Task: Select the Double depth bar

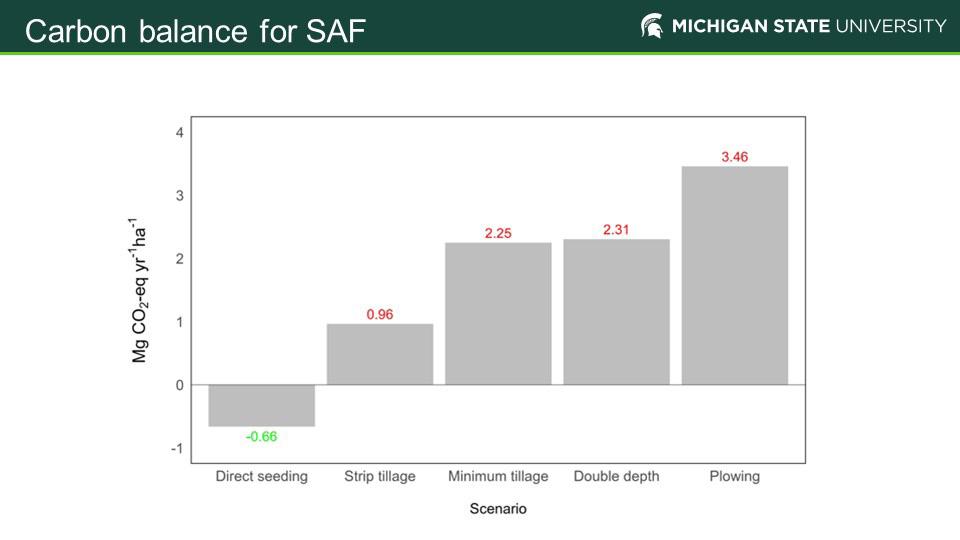Action: click(616, 311)
